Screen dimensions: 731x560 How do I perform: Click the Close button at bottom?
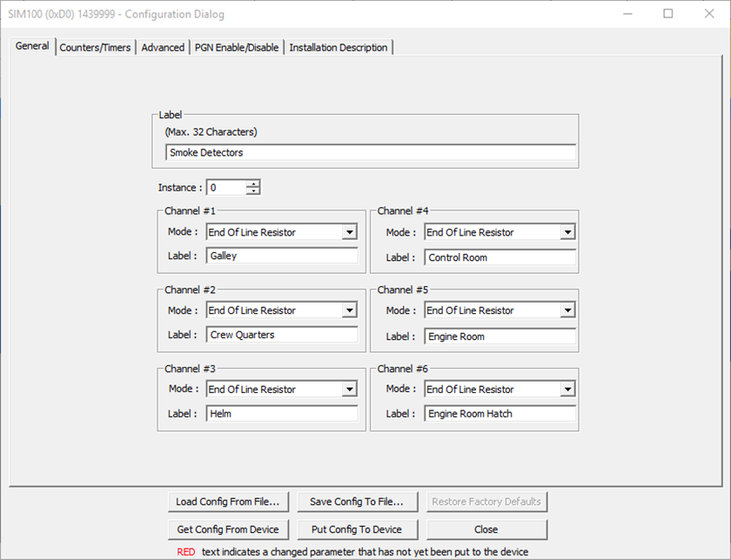486,530
